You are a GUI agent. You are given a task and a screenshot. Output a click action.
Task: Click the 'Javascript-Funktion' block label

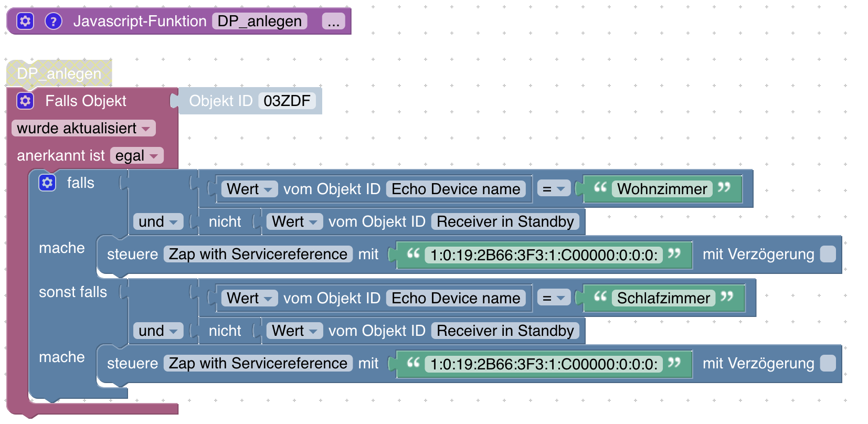point(140,21)
